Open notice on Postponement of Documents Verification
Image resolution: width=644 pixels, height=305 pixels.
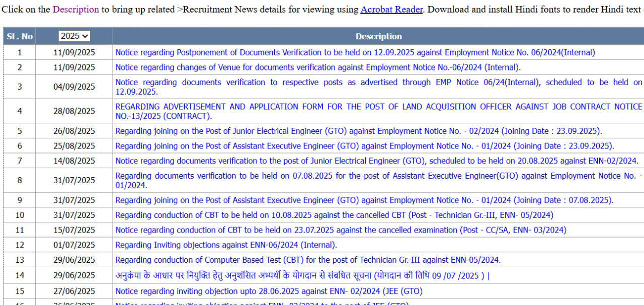click(355, 52)
